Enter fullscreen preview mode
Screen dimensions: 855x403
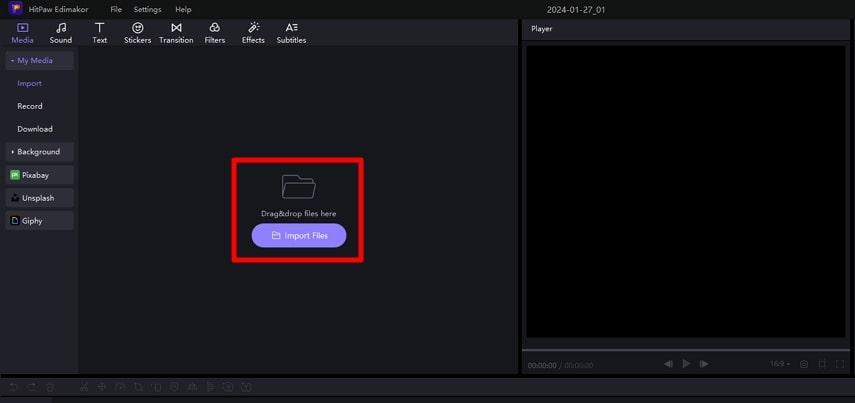(840, 364)
